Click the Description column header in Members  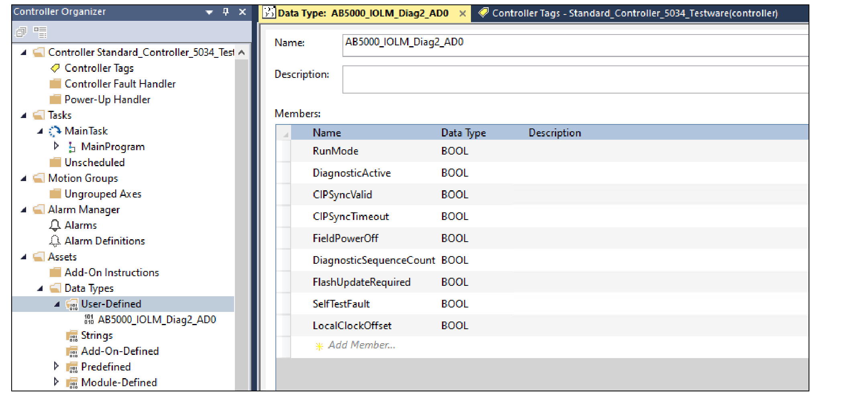click(x=554, y=133)
